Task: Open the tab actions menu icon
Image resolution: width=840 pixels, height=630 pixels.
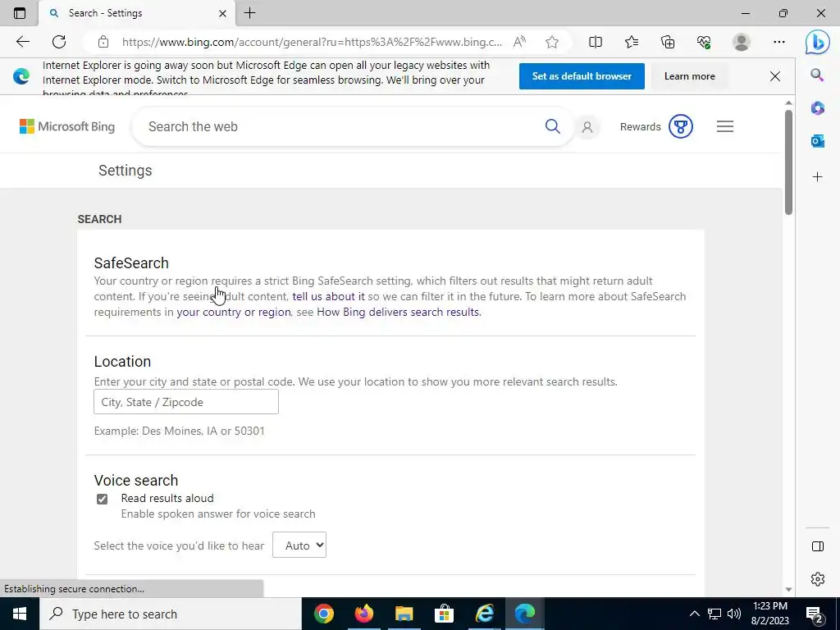Action: [x=20, y=13]
